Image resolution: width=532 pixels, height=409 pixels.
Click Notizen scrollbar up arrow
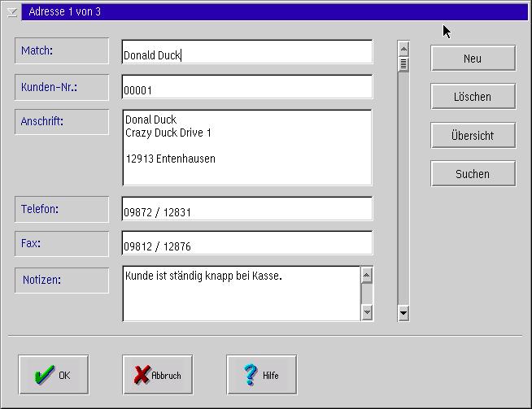(366, 275)
